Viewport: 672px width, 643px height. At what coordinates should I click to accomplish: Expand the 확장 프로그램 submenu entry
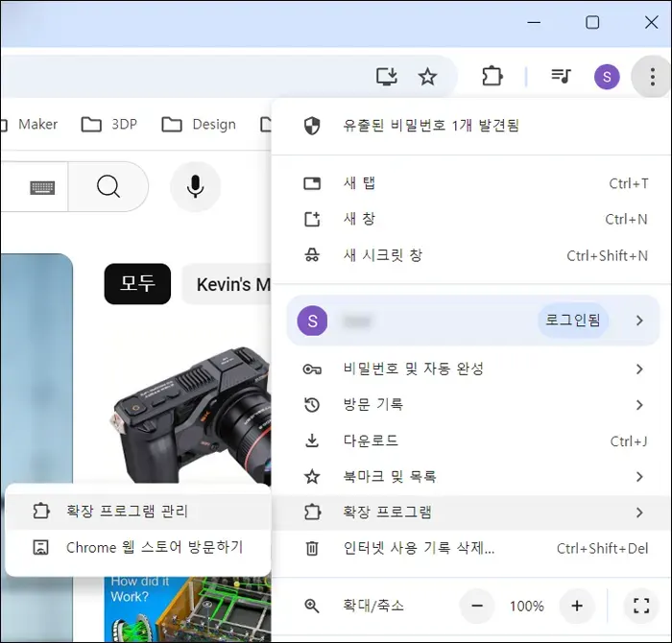point(471,512)
